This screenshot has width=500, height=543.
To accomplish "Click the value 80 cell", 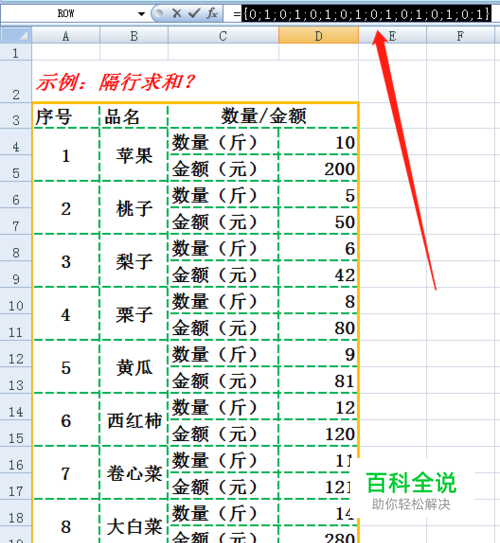I will 318,328.
